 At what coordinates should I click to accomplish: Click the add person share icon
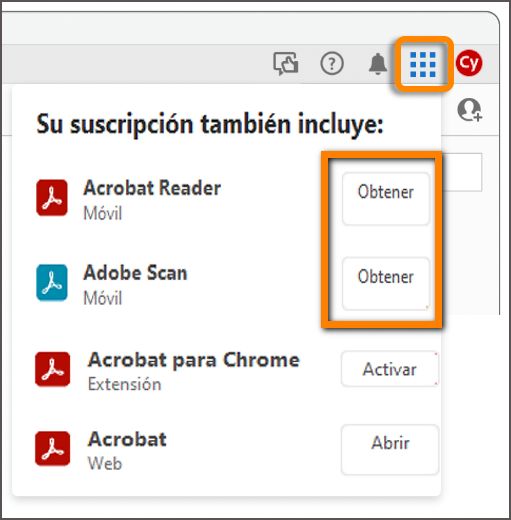(469, 110)
